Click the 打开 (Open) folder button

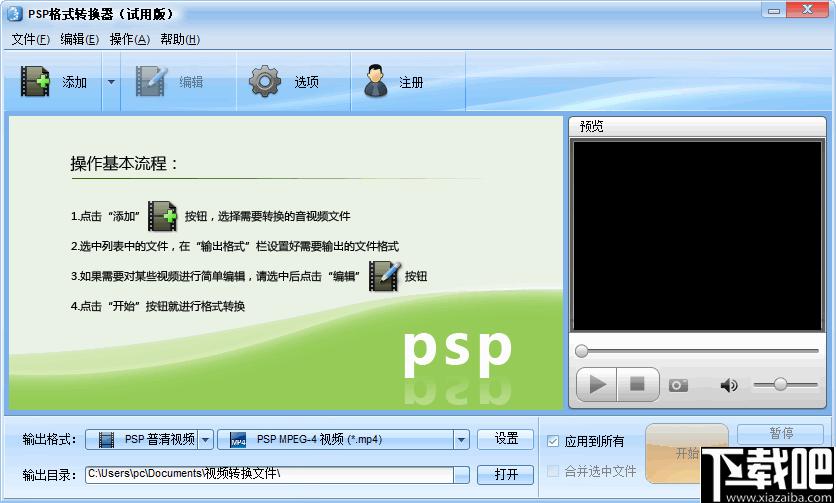[505, 474]
